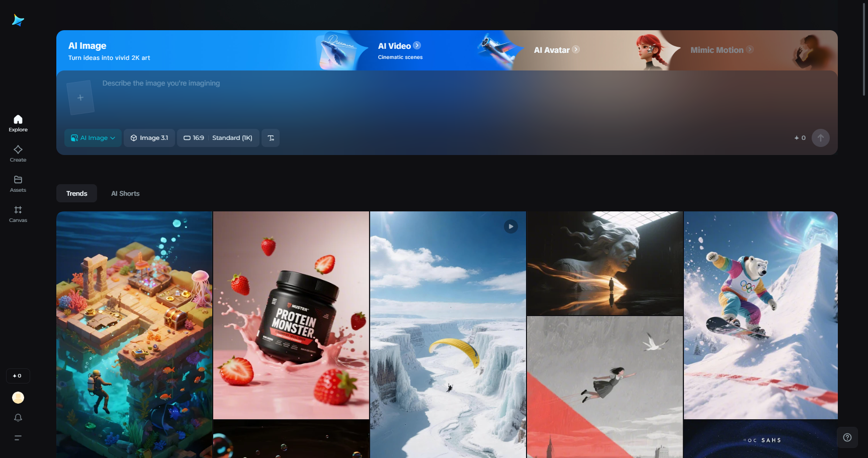Switch to the AI Shorts tab
Image resolution: width=868 pixels, height=458 pixels.
point(125,193)
